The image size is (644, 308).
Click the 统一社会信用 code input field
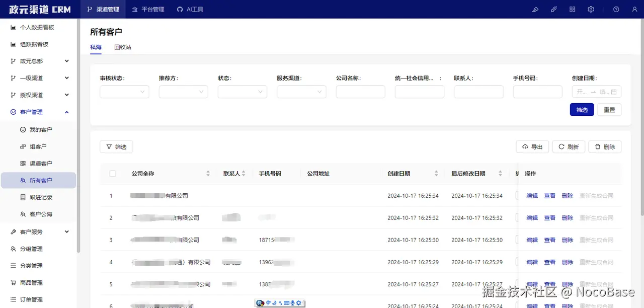click(420, 92)
